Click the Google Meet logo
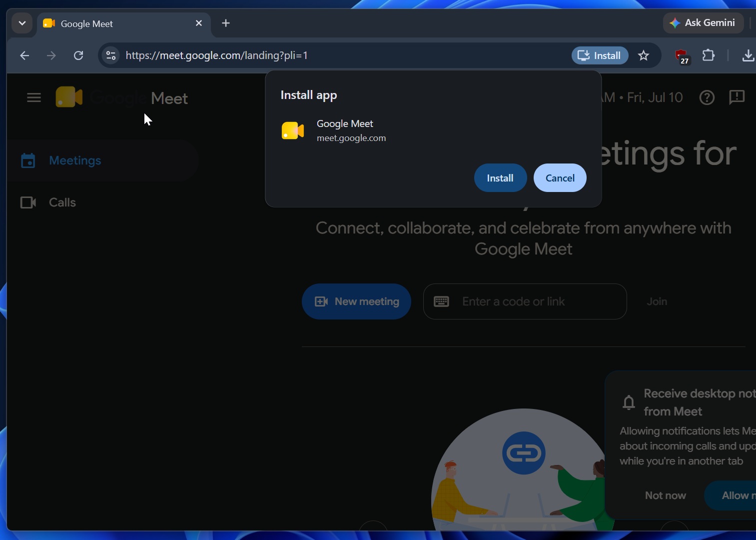Screen dimensions: 756x540 122,97
